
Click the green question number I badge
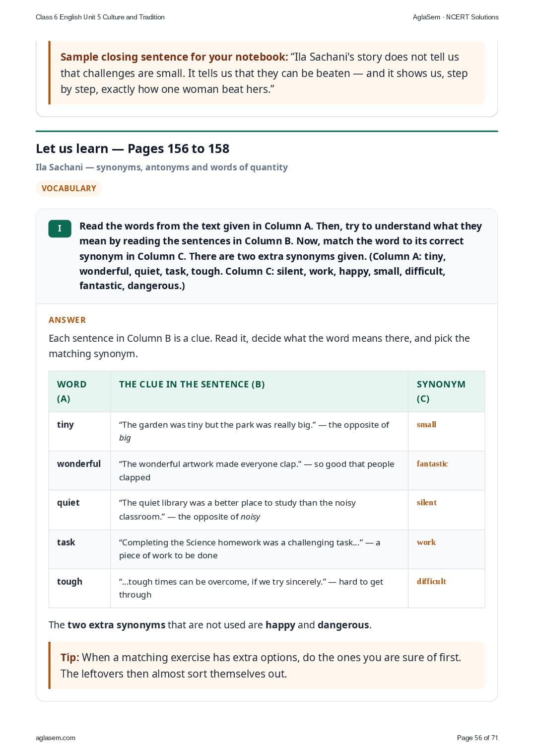pos(60,228)
